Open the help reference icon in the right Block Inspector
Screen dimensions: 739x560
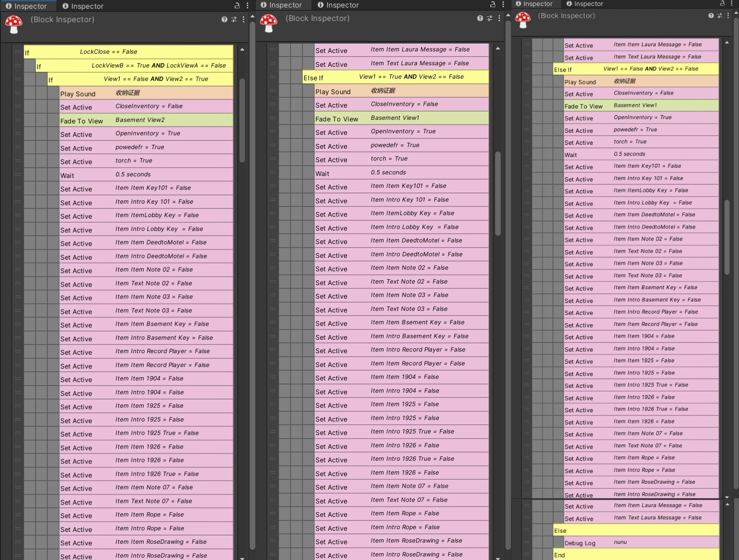pyautogui.click(x=711, y=15)
